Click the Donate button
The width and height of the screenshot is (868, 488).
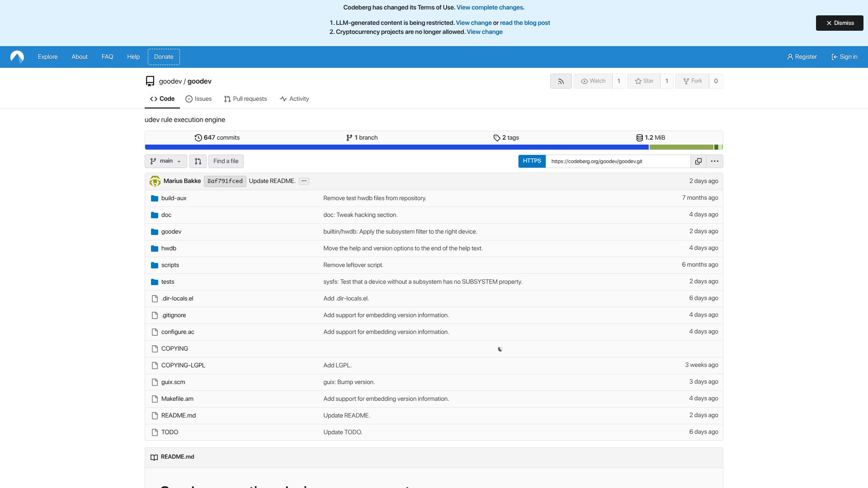tap(164, 57)
